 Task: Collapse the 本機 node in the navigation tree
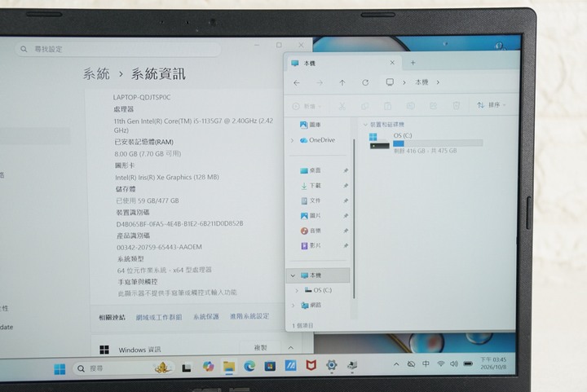point(293,275)
